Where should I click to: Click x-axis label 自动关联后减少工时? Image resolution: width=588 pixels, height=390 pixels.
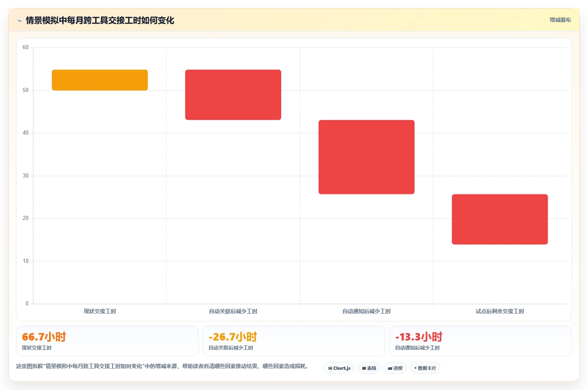click(233, 311)
